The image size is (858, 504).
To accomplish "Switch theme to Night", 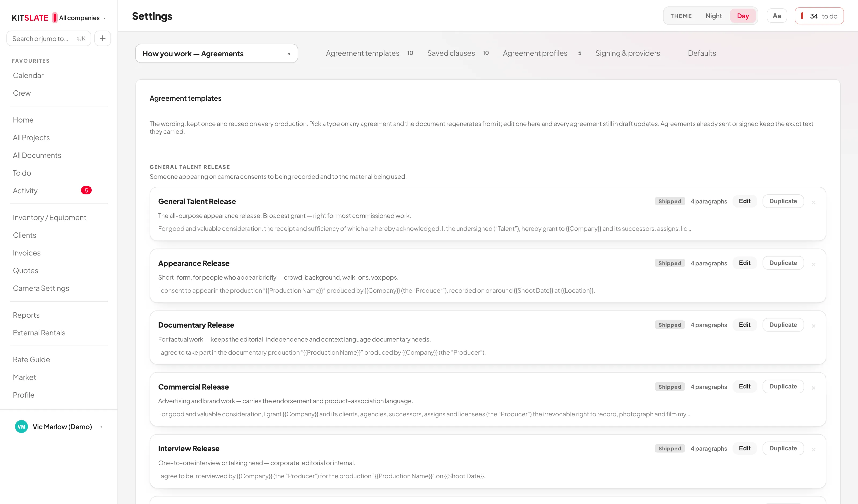I will [713, 16].
